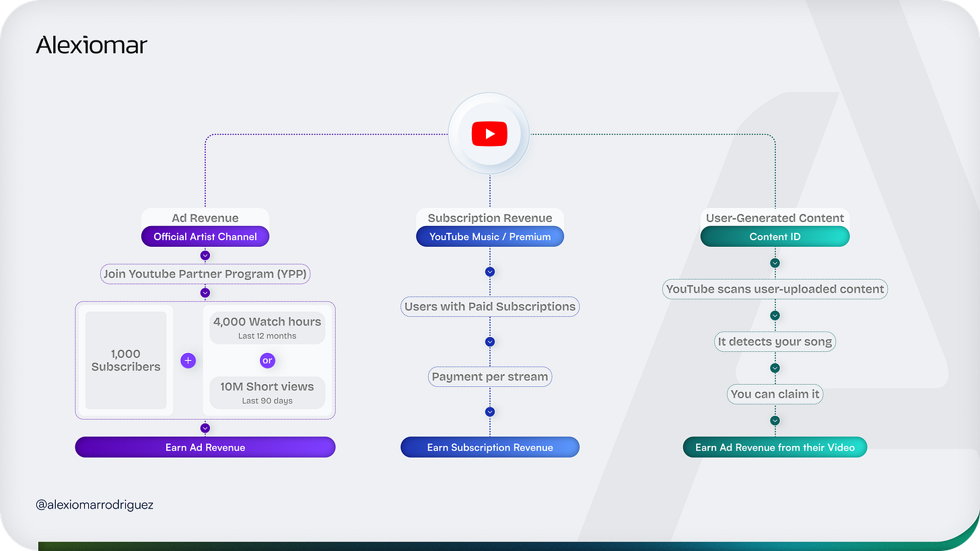The height and width of the screenshot is (551, 980).
Task: Click YouTube scans user-uploaded content box
Action: [775, 289]
